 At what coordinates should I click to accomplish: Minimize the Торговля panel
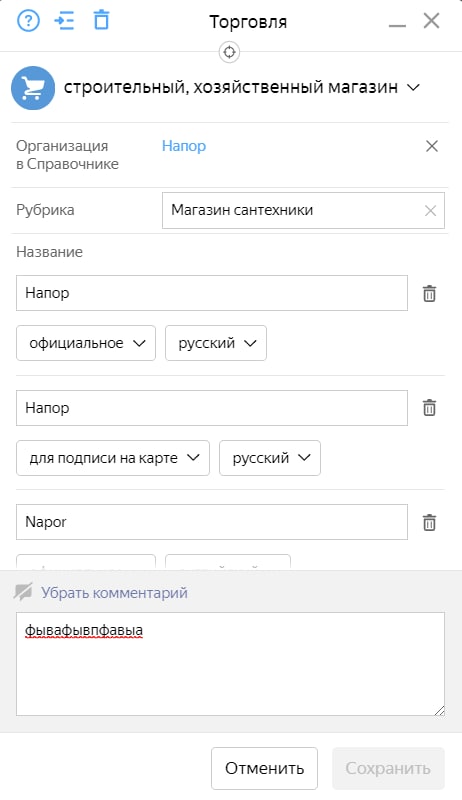point(397,24)
